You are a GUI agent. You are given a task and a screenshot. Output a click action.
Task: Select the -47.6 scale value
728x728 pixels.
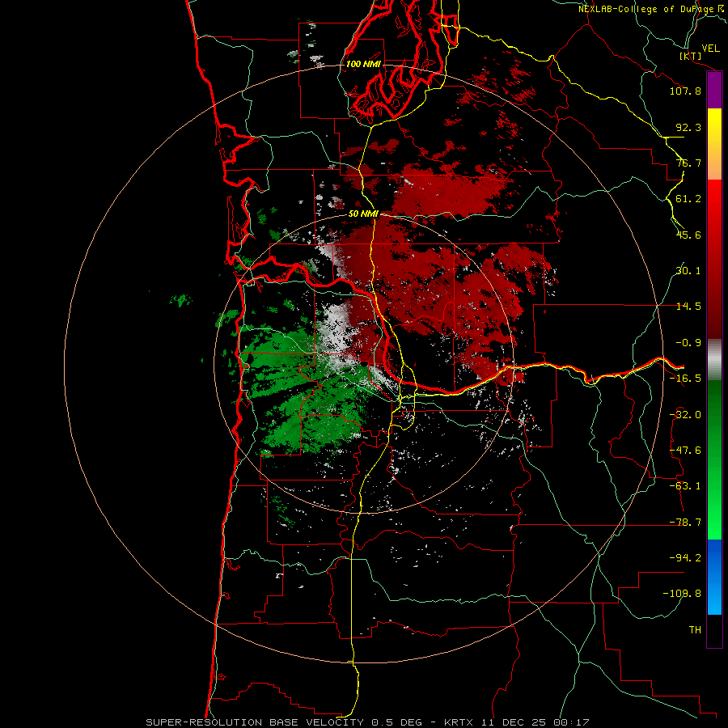click(x=685, y=451)
